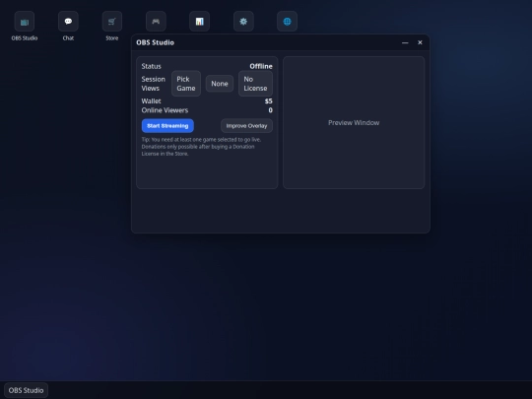Minimize the OBS Studio window
Screen dimensions: 532x399
[405, 42]
